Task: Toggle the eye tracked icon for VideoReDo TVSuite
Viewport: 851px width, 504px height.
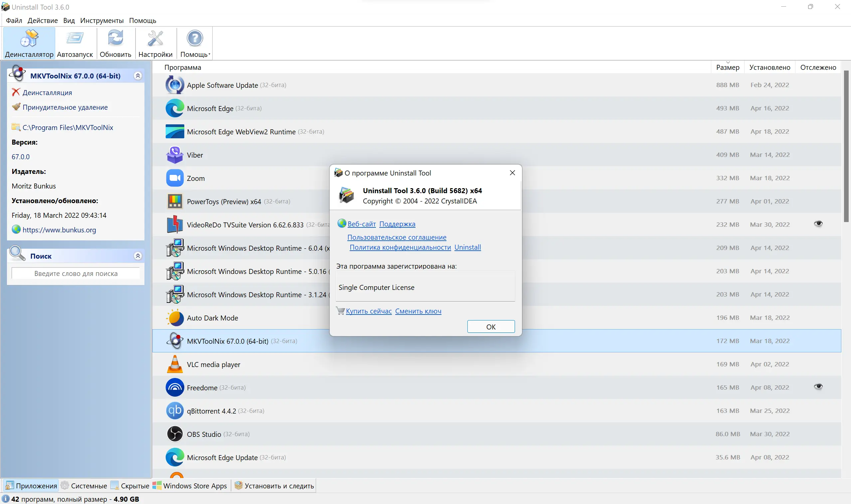Action: [818, 224]
